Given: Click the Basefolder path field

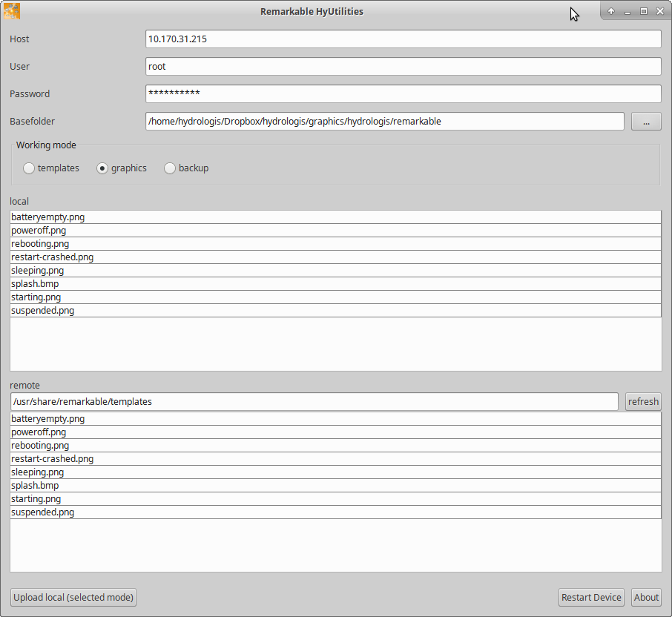Looking at the screenshot, I should coord(385,122).
